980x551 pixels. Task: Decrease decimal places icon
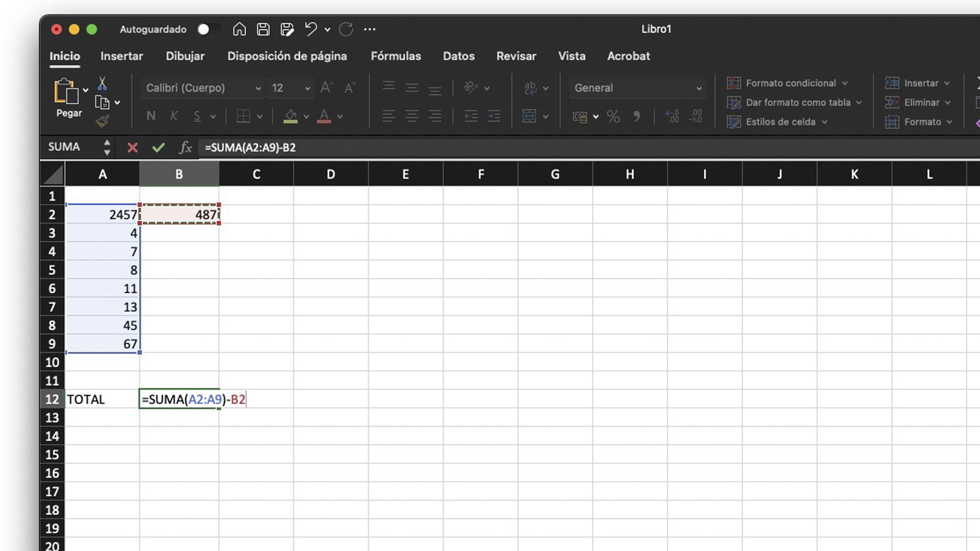tap(696, 117)
